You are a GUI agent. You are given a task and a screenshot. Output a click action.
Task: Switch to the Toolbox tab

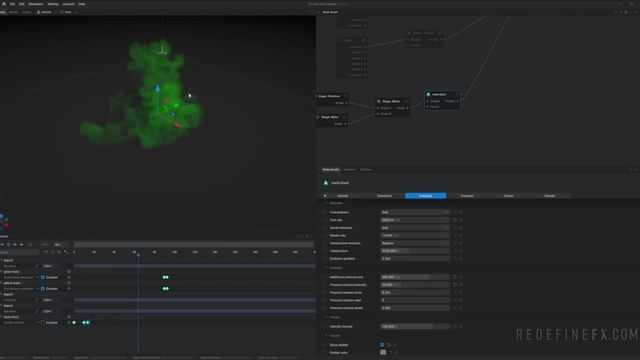(x=366, y=169)
